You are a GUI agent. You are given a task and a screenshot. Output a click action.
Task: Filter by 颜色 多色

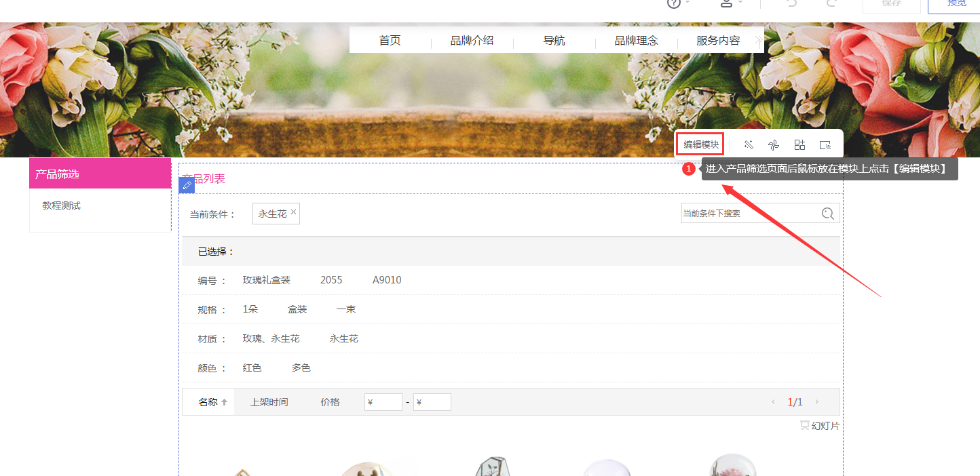[x=301, y=368]
